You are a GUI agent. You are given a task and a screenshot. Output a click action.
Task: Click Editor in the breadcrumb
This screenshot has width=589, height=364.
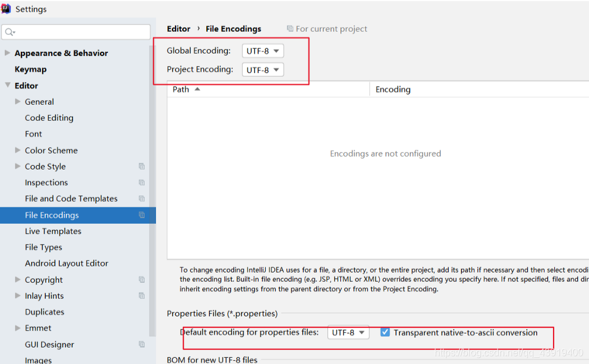(x=179, y=29)
